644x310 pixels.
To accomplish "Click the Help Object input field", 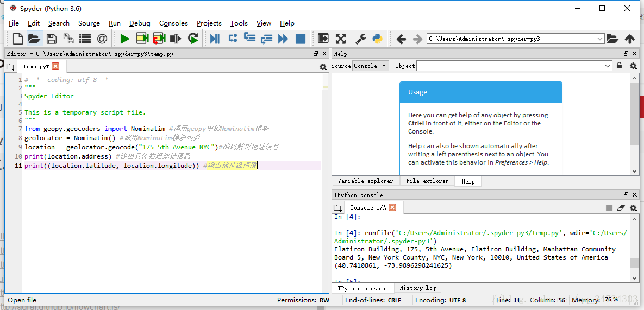I will [x=510, y=66].
